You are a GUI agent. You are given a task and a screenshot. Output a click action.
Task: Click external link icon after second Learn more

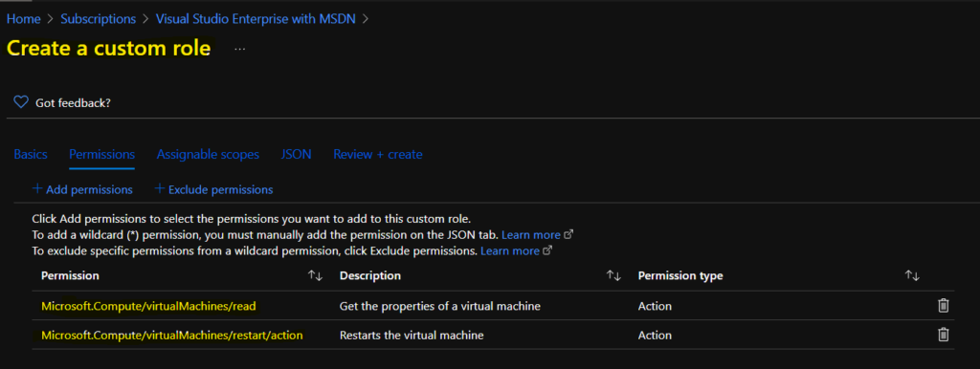547,251
